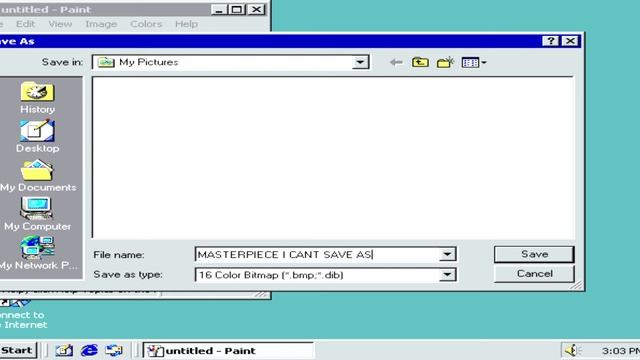The image size is (640, 360).
Task: Open Paint's Image menu
Action: click(x=101, y=24)
